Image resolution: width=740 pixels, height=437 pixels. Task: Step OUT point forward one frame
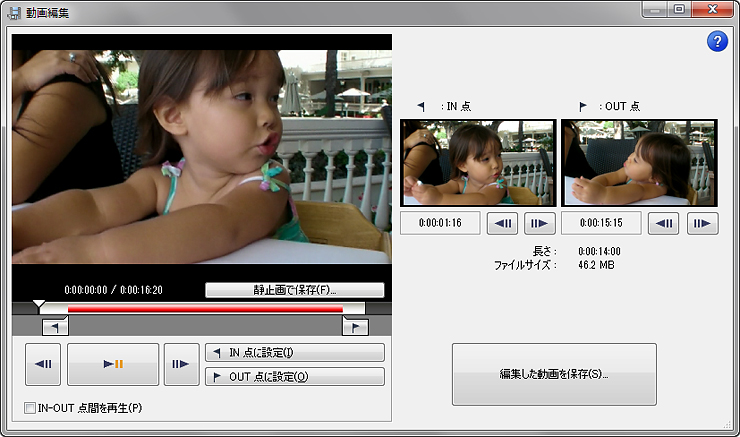(x=702, y=223)
